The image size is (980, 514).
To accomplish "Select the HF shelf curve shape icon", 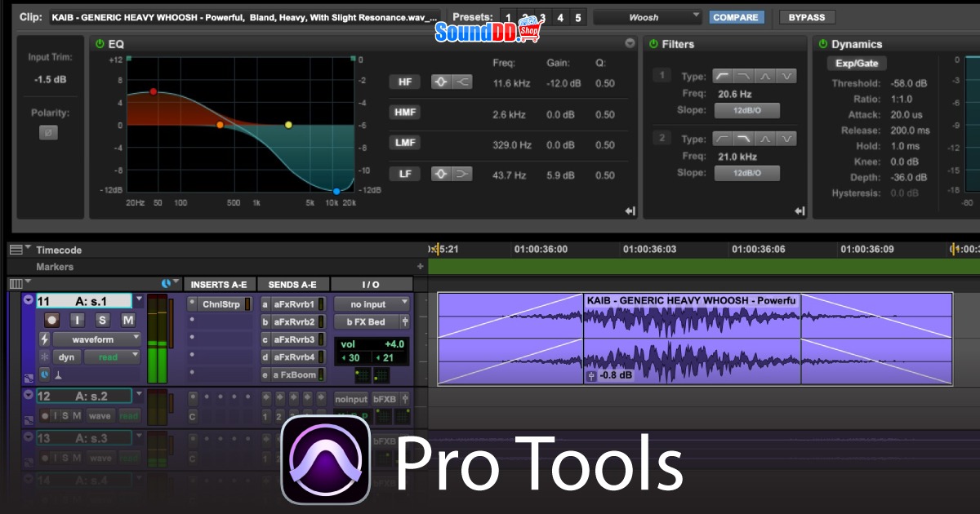I will 462,82.
